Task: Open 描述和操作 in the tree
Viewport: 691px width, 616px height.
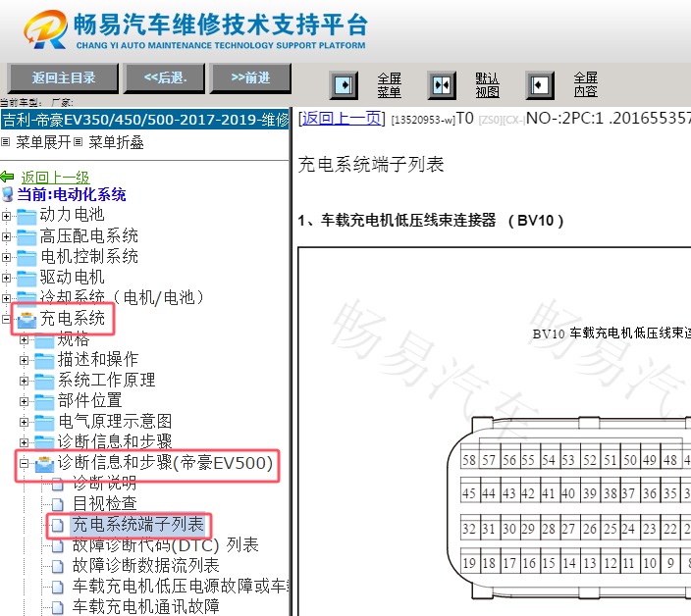Action: (98, 360)
